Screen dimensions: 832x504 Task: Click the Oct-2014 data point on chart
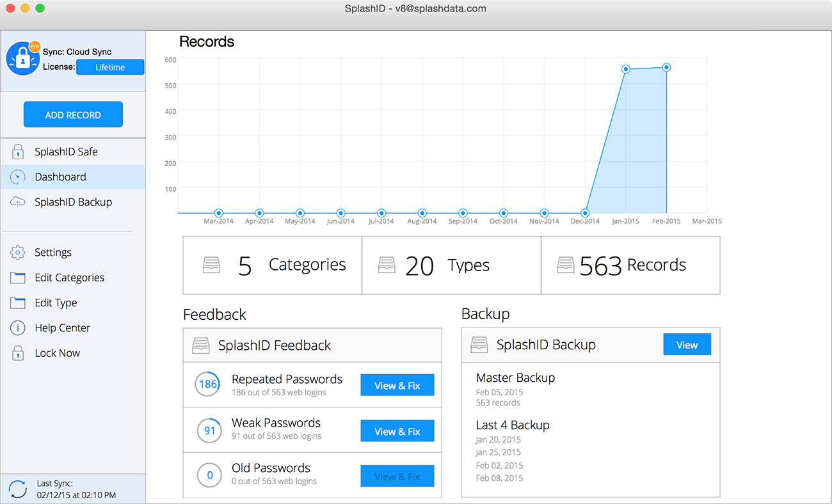click(504, 213)
